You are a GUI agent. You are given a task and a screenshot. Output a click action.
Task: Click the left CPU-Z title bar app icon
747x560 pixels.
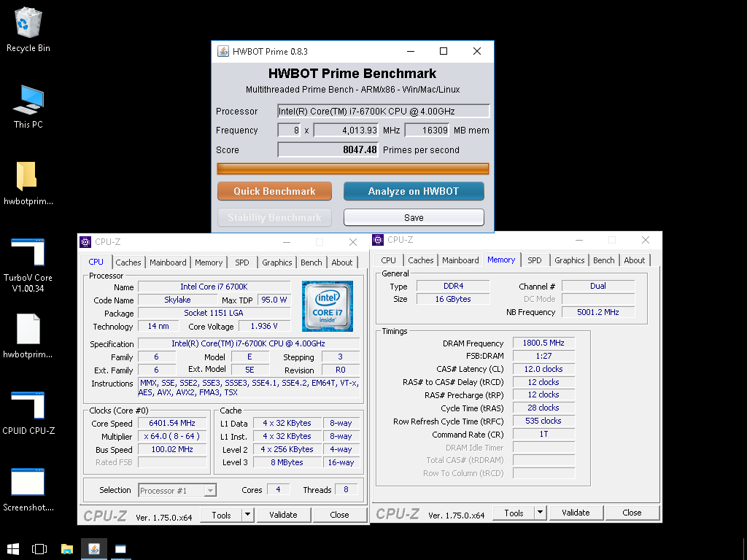(85, 242)
